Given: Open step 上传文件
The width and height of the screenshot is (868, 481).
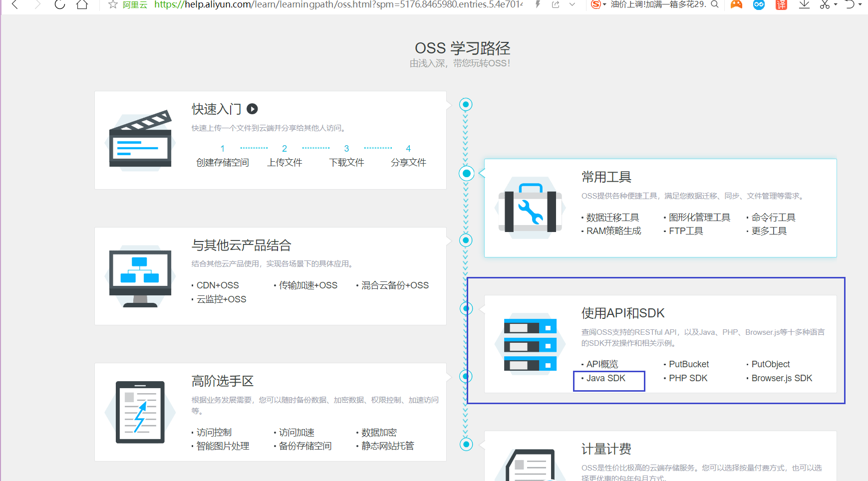Looking at the screenshot, I should pos(285,162).
